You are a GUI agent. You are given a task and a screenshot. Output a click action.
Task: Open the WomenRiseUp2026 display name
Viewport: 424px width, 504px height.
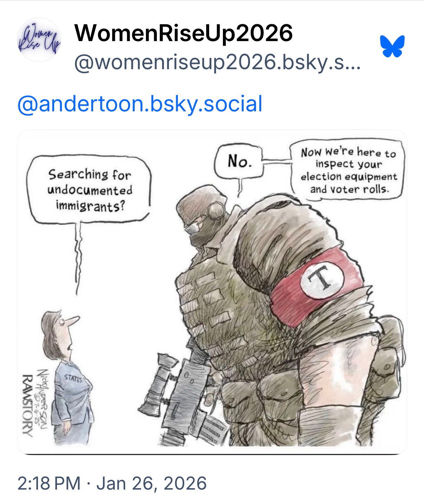click(184, 33)
